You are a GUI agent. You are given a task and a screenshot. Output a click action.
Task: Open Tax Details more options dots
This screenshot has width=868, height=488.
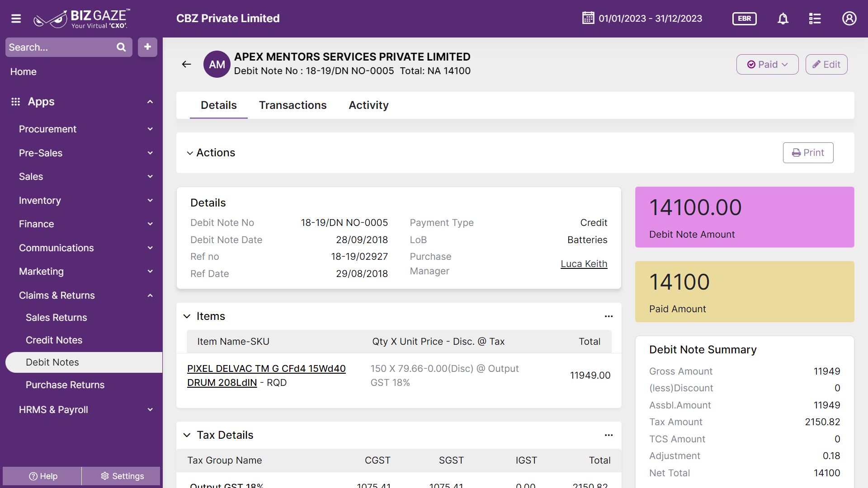pos(609,435)
